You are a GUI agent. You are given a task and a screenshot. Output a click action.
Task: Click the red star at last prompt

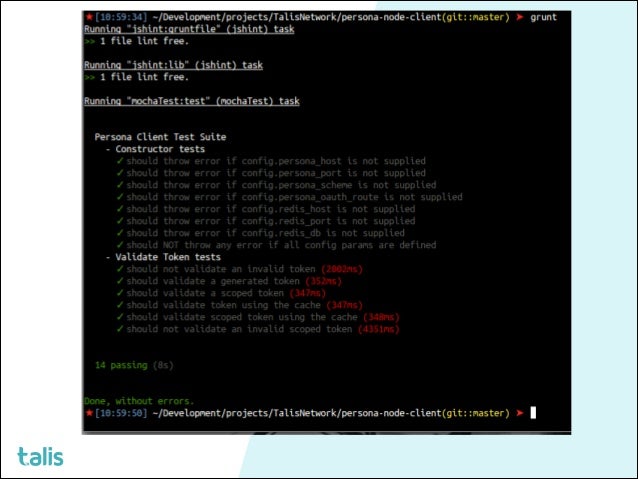pyautogui.click(x=89, y=413)
